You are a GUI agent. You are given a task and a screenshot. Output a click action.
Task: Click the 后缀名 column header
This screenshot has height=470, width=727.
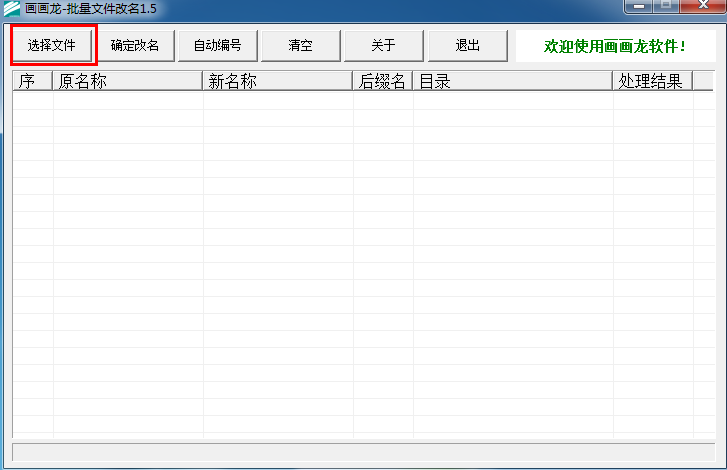point(383,81)
